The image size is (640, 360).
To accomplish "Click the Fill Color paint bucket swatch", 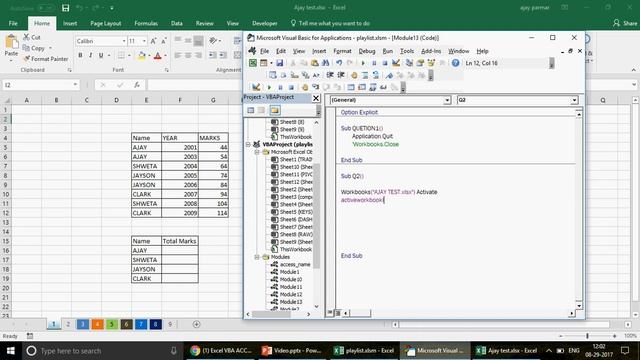I will click(142, 56).
